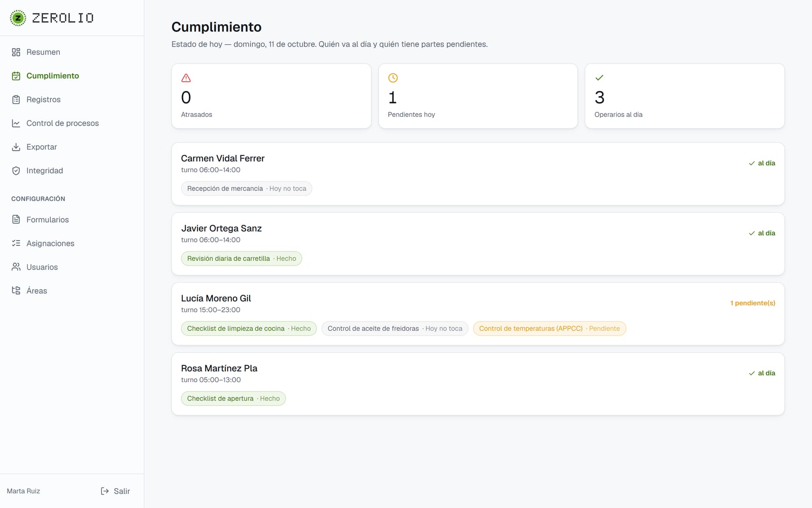Open Control de procesos section

(72, 123)
